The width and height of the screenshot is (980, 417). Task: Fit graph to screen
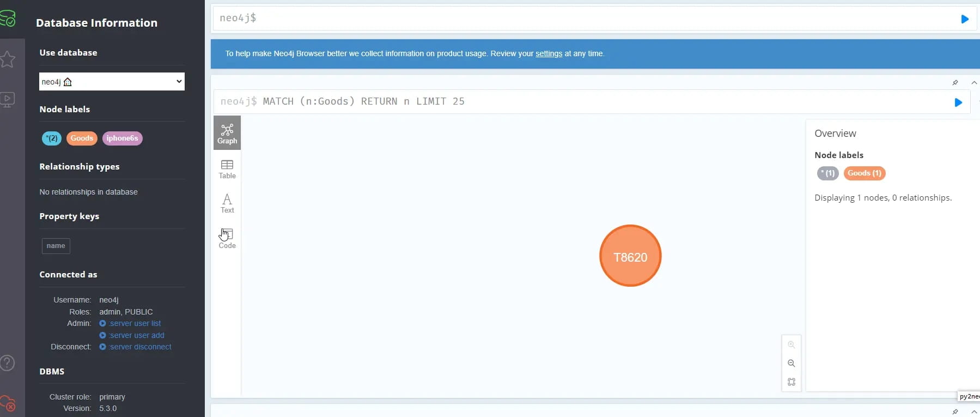(792, 382)
